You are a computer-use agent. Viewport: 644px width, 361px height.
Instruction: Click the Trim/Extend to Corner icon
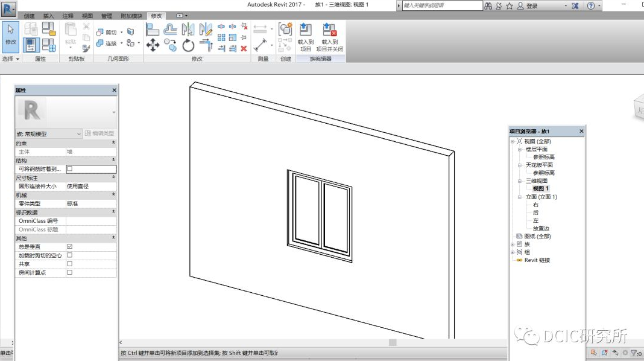tap(206, 45)
